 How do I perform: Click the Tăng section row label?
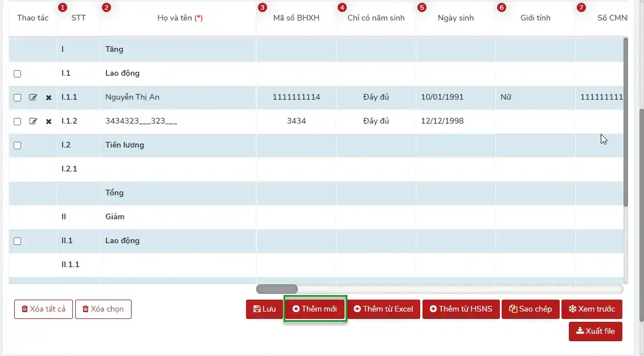pyautogui.click(x=114, y=50)
